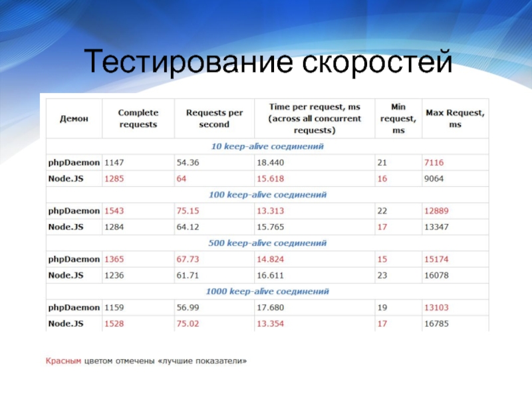Screen dimensions: 532x399
Task: Click the red word 'Красным' in the footnote
Action: (x=63, y=361)
